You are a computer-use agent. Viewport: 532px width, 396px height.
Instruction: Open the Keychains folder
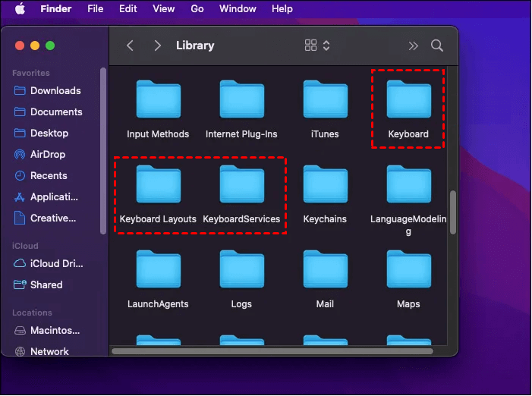click(x=325, y=186)
